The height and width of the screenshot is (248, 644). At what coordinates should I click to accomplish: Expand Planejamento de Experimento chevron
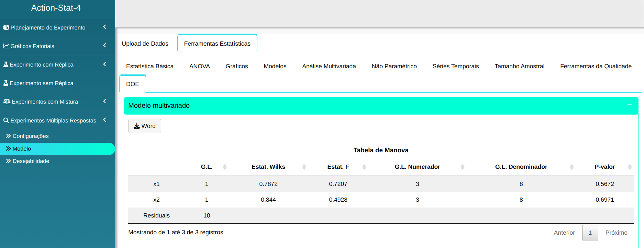(104, 27)
